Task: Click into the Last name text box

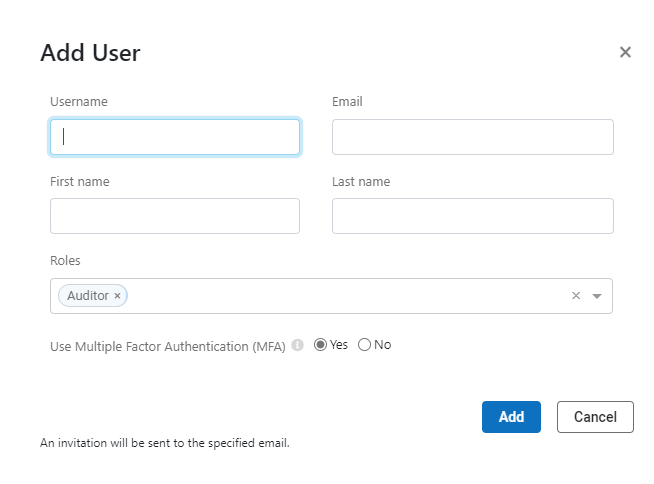Action: click(472, 215)
